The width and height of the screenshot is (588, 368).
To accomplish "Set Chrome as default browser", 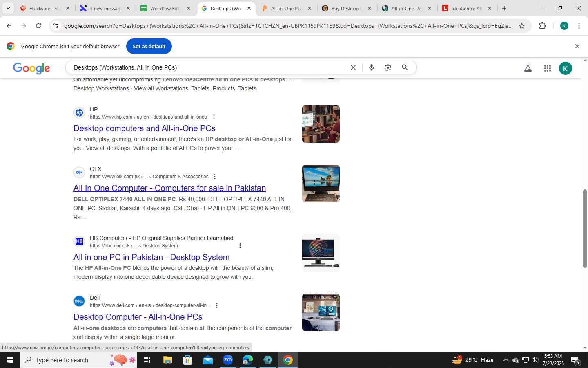I will 149,46.
